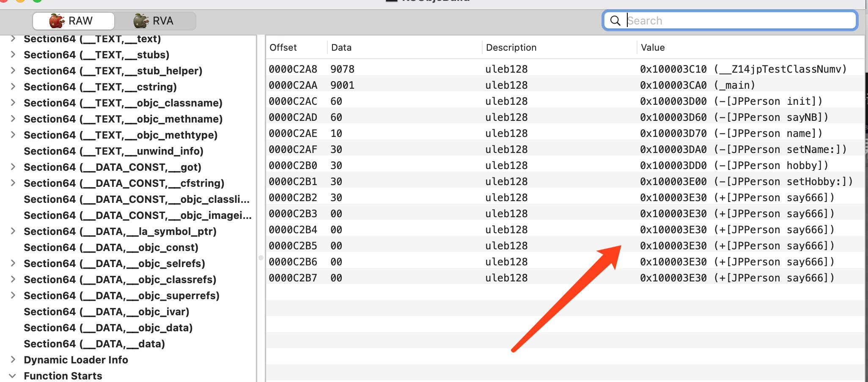
Task: Select Section64 (__DATA,__objc_data)
Action: [x=108, y=327]
